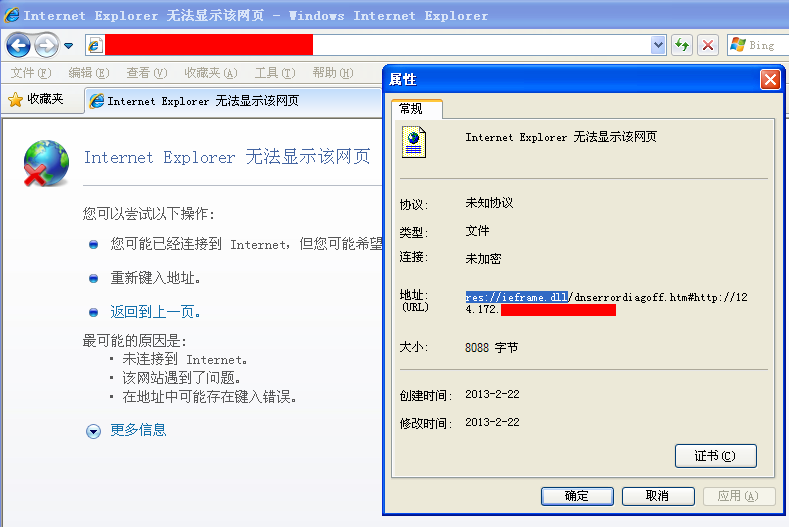Image resolution: width=789 pixels, height=527 pixels.
Task: Click the 未加密 connection value
Action: (483, 259)
